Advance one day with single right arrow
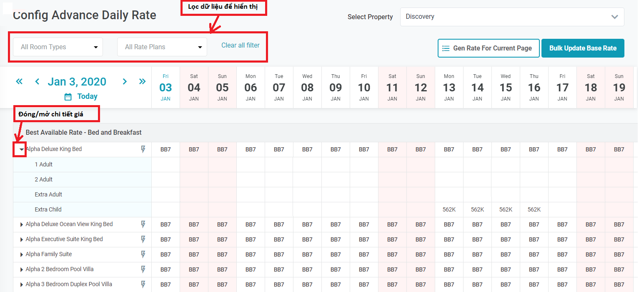Viewport: 644px width, 292px height. (125, 81)
